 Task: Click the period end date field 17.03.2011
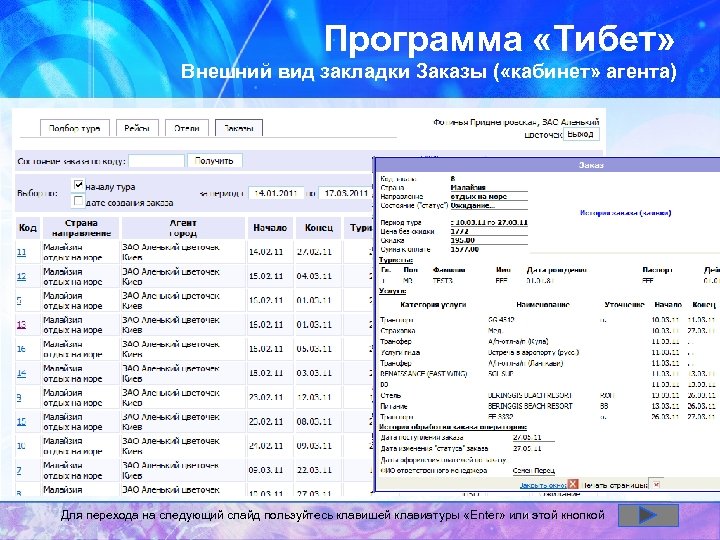click(x=345, y=193)
